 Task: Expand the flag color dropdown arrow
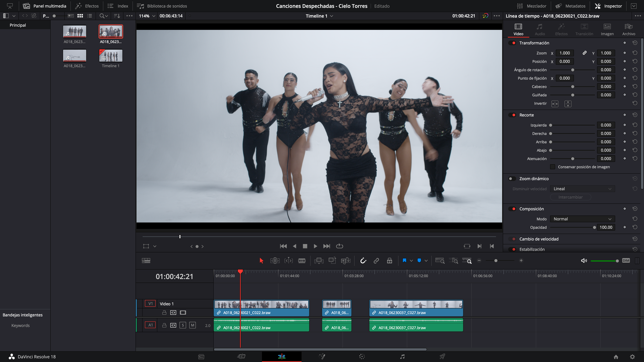411,261
